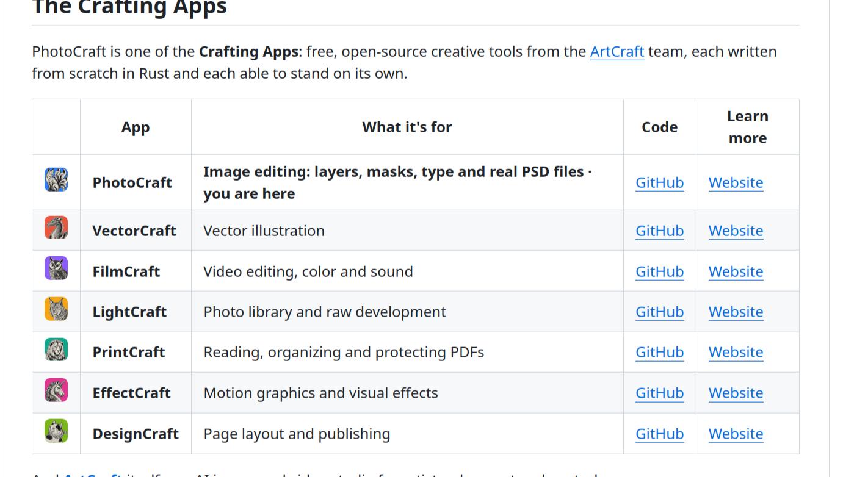Visit the FilmCraft Website link
Screen dimensions: 868x477
click(736, 271)
